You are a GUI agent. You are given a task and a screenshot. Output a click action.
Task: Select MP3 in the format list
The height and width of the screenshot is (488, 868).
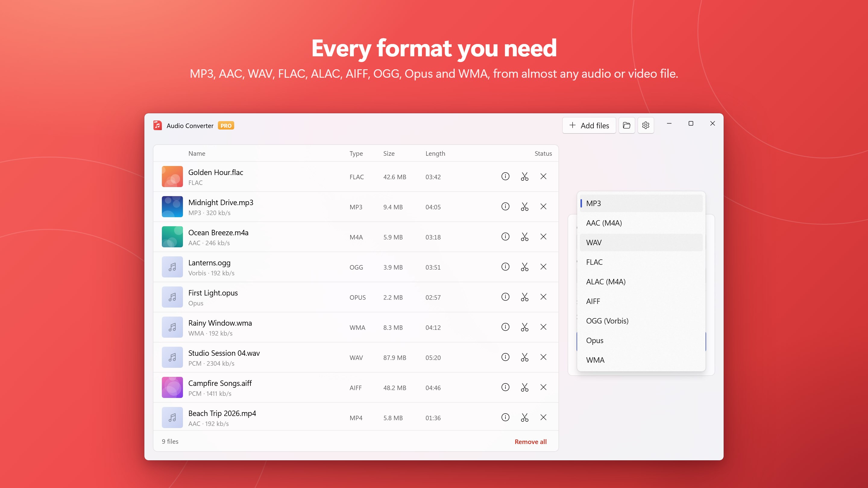coord(641,203)
